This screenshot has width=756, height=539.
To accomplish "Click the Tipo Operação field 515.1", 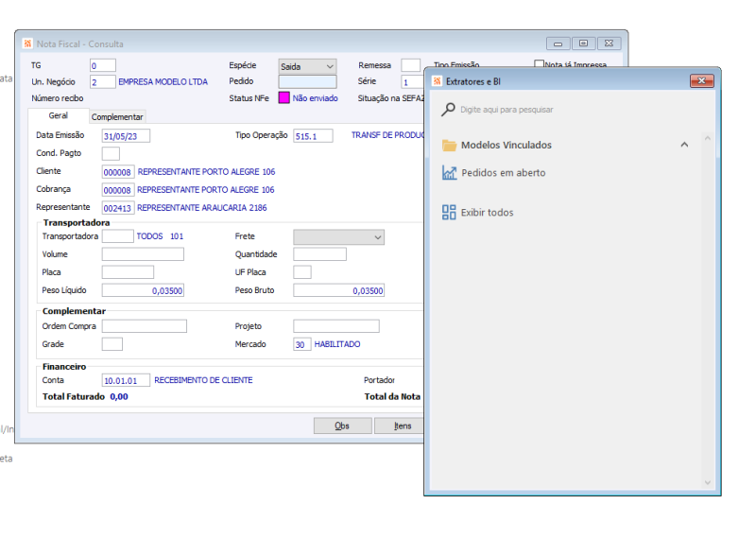I will pos(313,136).
